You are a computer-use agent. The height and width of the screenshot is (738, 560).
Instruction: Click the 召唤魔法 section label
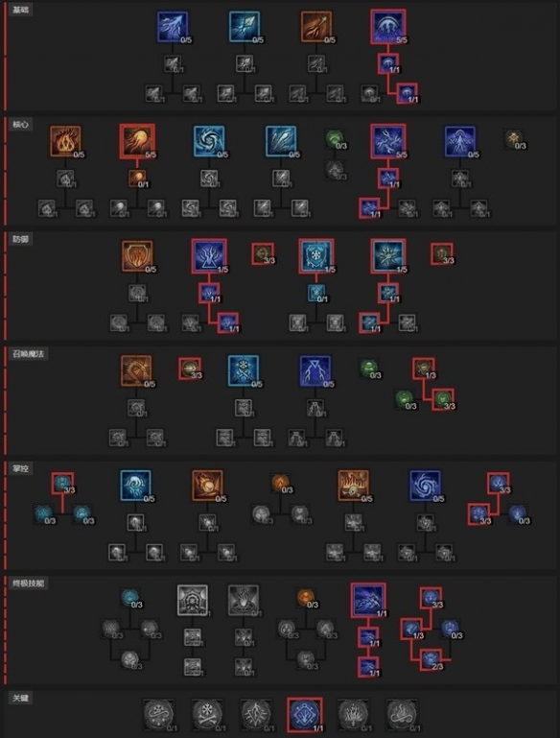[x=29, y=354]
